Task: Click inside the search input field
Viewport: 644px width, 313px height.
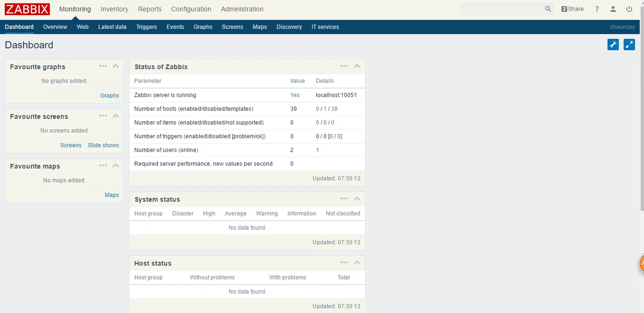Action: pyautogui.click(x=502, y=9)
